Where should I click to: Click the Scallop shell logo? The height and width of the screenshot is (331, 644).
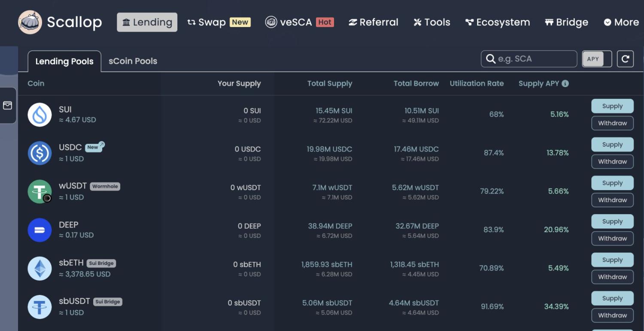pyautogui.click(x=30, y=22)
